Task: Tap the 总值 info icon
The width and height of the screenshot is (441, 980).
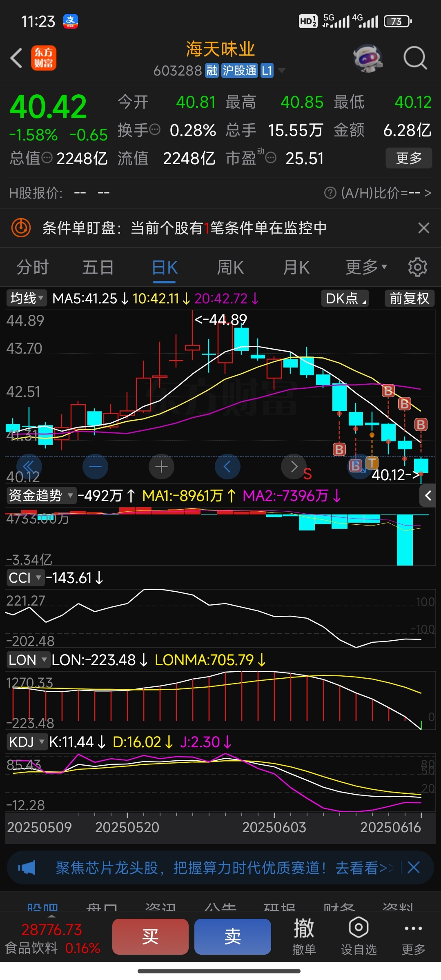Action: click(x=47, y=157)
